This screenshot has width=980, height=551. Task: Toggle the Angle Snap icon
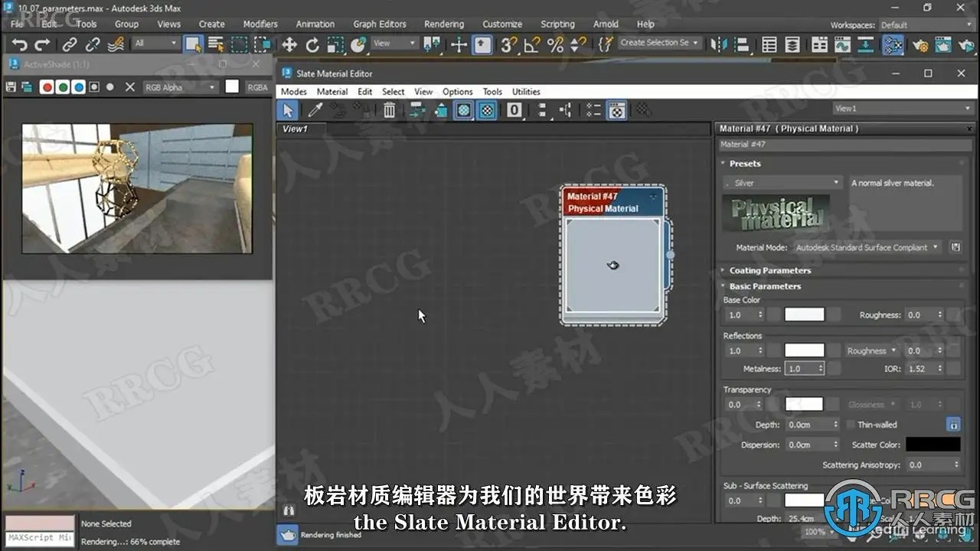(532, 45)
